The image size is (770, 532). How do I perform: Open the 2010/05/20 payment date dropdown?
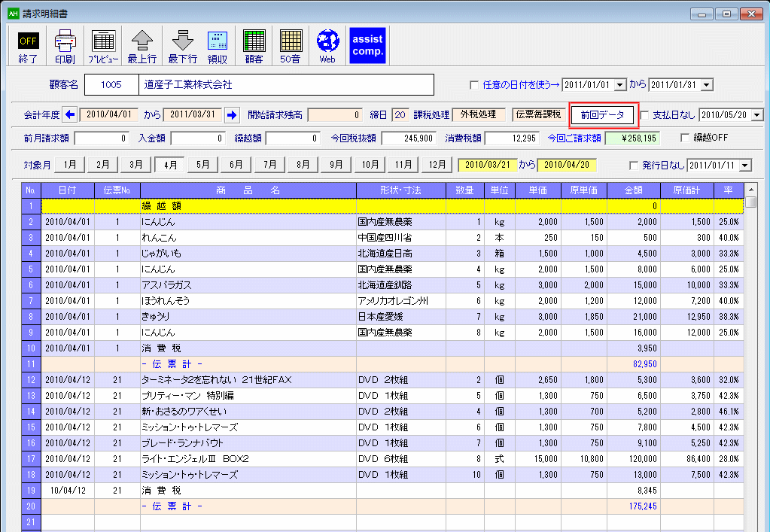coord(756,115)
